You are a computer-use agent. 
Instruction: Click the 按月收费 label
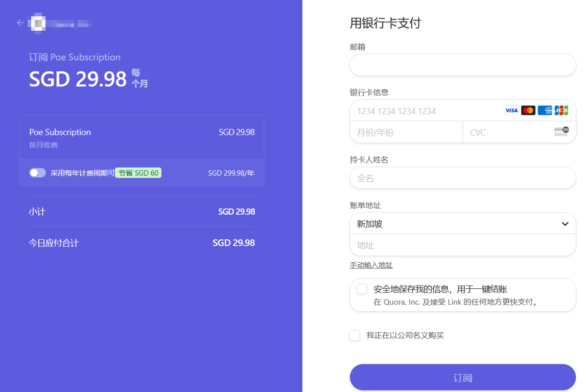pyautogui.click(x=43, y=145)
